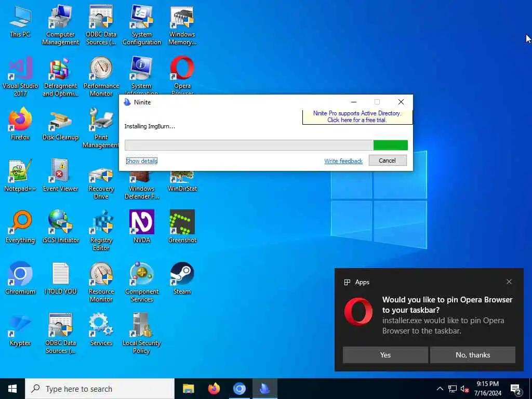Viewport: 532px width, 399px height.
Task: Open the This PC desktop icon
Action: coord(20,22)
